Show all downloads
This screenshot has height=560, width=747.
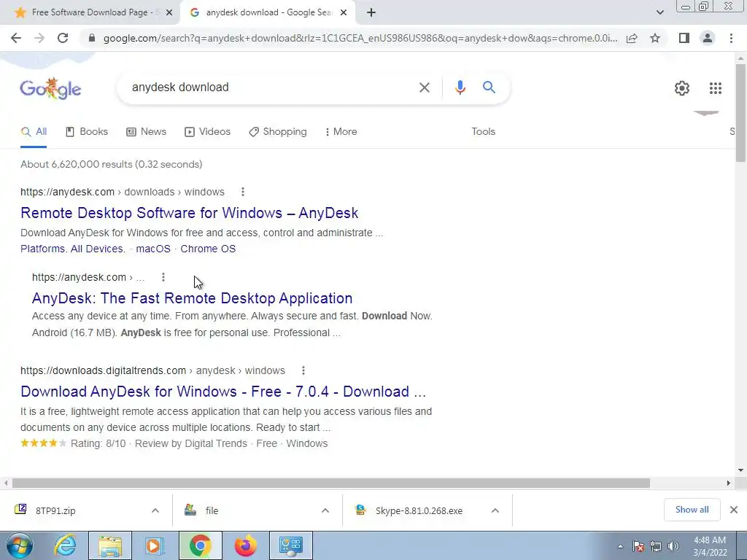point(692,510)
